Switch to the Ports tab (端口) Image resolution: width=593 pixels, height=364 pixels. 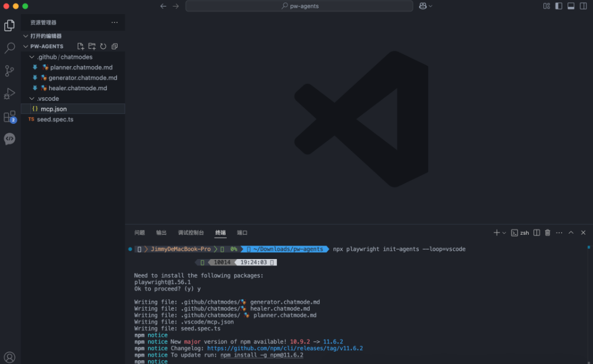tap(242, 232)
